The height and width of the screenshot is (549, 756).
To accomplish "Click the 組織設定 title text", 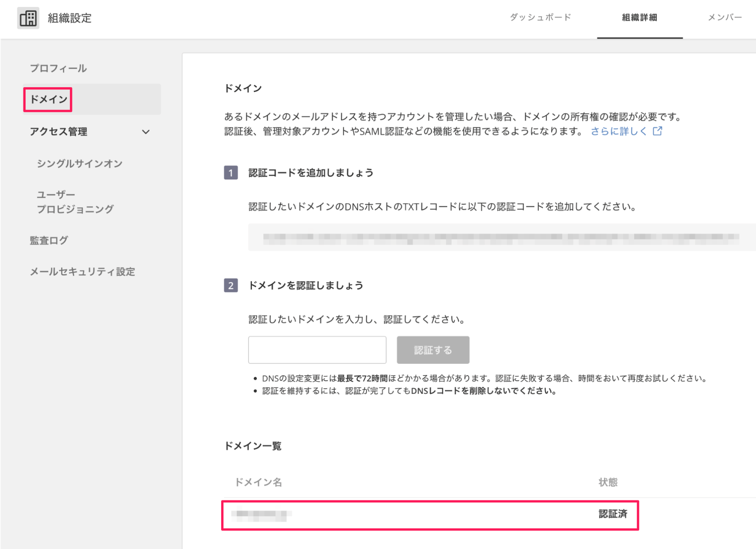I will (x=69, y=18).
